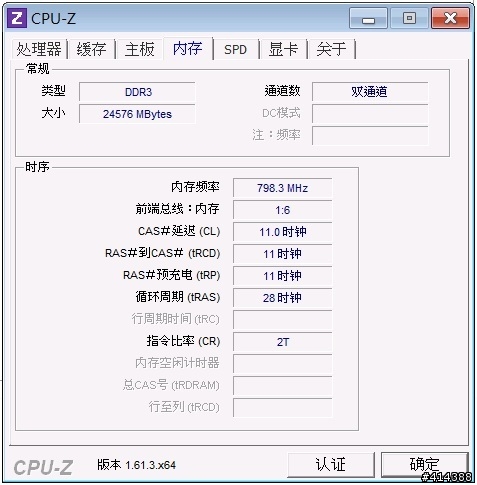Switch to the 缓存 tab
This screenshot has width=477, height=485.
pos(91,49)
